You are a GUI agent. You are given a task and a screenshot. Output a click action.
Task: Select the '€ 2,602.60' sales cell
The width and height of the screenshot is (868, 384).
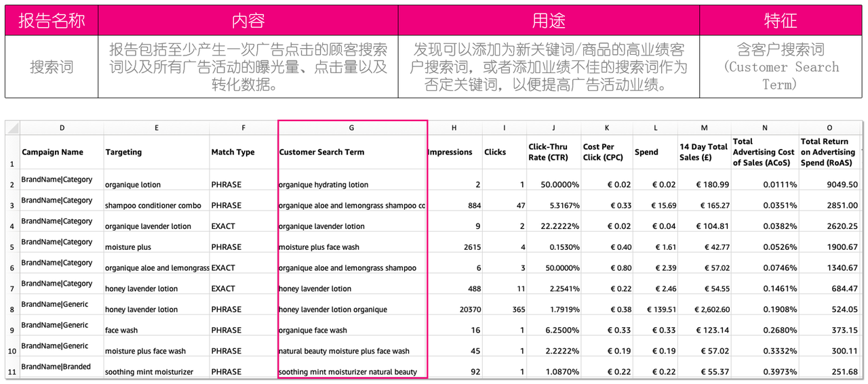tap(704, 310)
